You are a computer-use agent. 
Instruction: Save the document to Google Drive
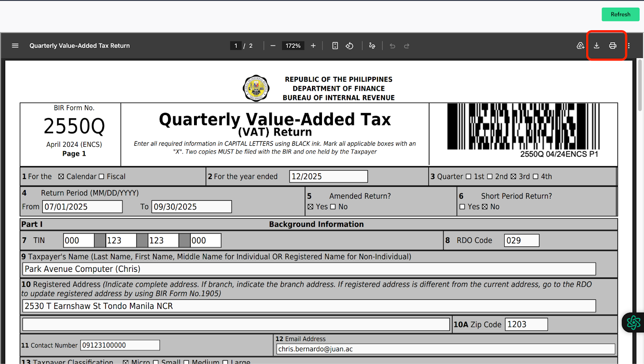(x=580, y=46)
